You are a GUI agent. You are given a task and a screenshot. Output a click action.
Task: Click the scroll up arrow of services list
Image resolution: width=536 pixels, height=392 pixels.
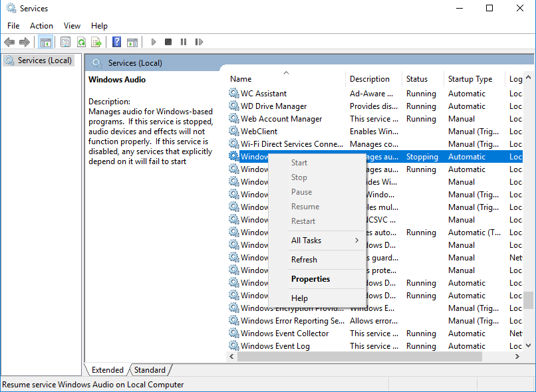529,77
